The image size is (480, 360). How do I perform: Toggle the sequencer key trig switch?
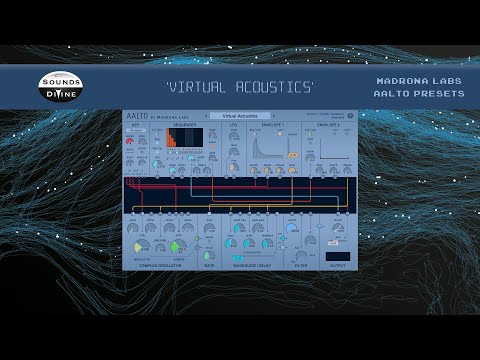tap(157, 152)
